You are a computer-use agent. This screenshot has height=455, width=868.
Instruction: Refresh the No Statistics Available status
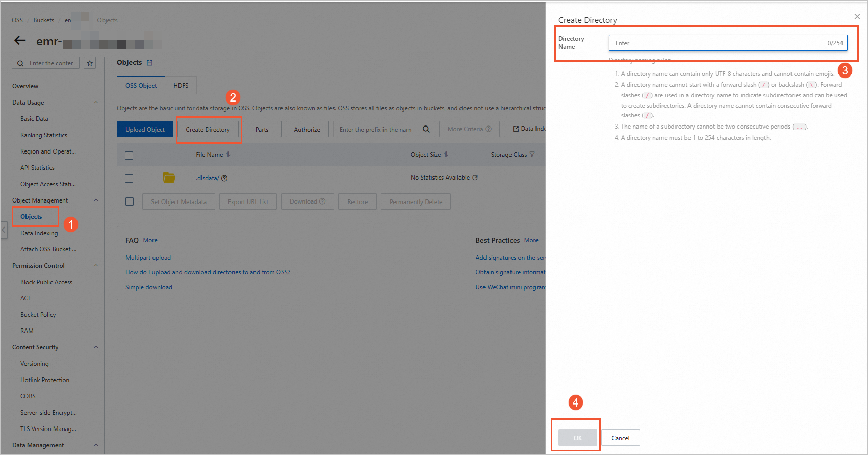475,178
